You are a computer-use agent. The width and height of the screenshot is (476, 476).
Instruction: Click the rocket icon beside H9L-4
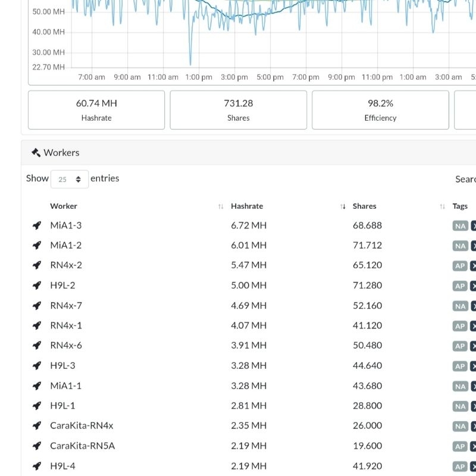pos(37,466)
